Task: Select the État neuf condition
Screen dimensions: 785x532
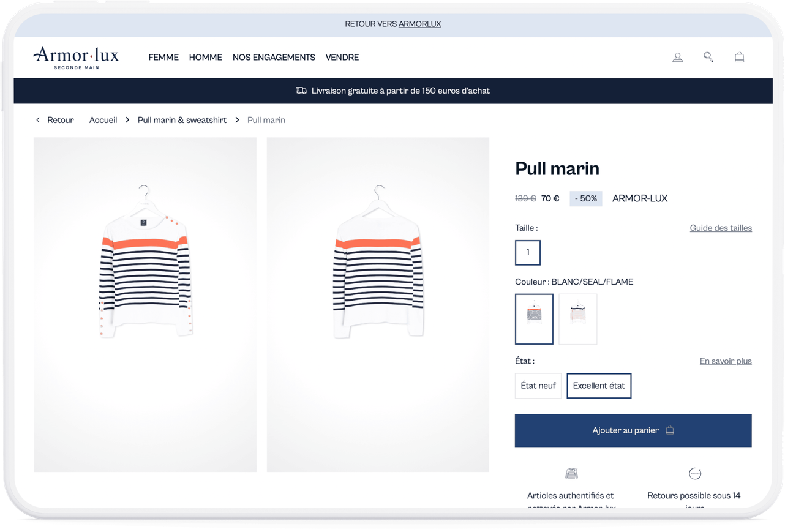Action: click(x=538, y=386)
